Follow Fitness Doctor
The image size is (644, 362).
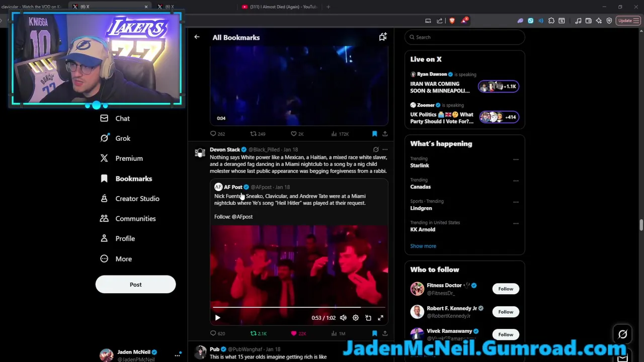[x=506, y=289]
